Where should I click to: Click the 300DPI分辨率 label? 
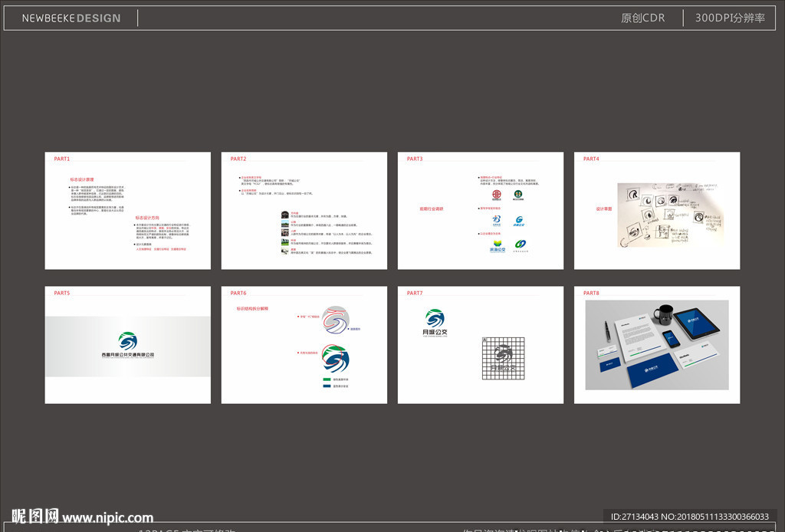[730, 18]
